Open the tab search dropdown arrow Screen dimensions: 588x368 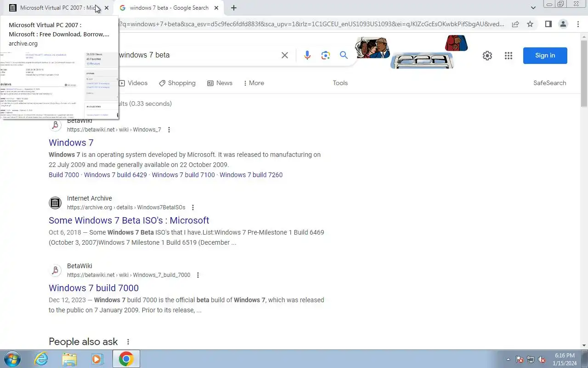tap(533, 8)
